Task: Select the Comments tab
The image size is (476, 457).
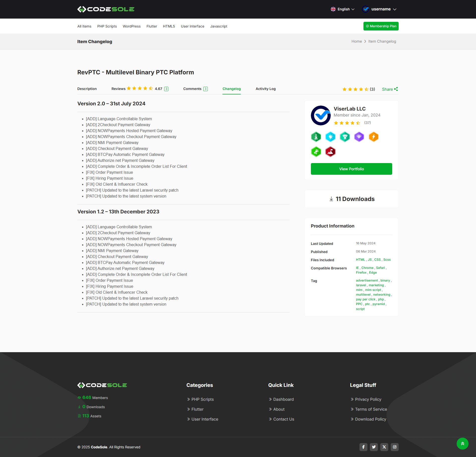Action: 192,89
